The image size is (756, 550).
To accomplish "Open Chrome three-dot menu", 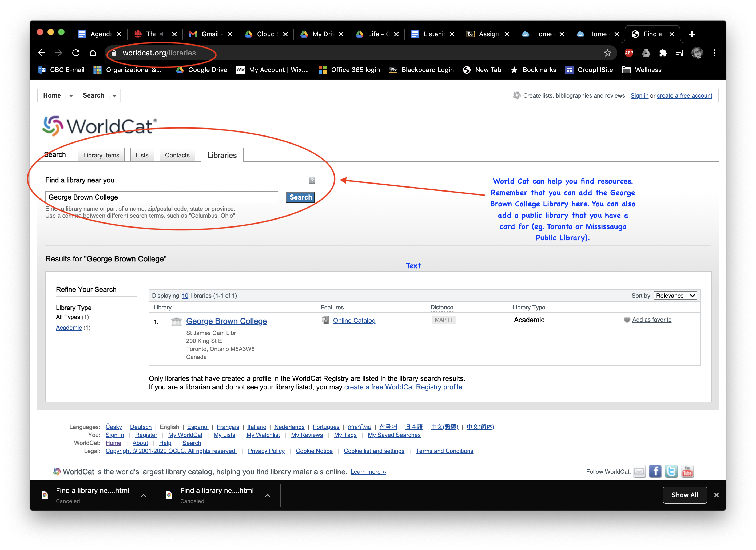I will click(714, 53).
